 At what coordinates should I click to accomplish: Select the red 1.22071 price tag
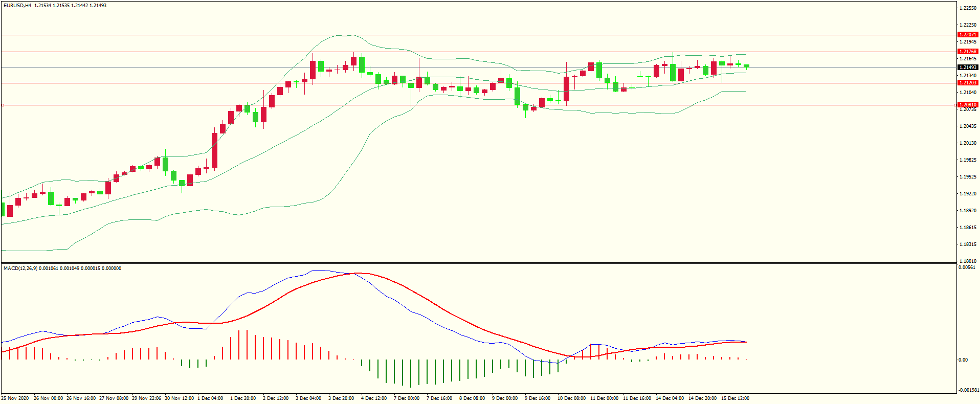[x=968, y=35]
